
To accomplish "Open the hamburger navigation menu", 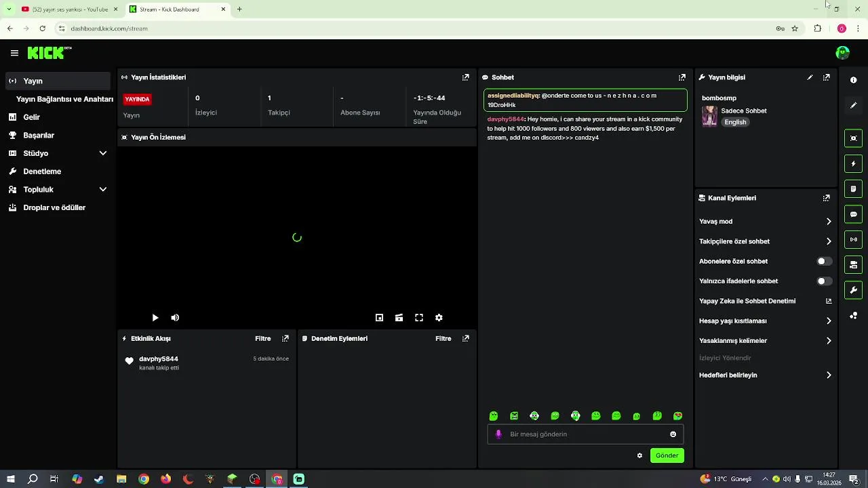I will click(x=14, y=53).
